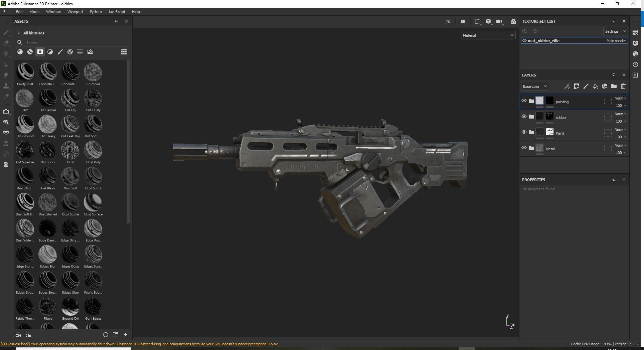Select the mat_oldrim_rifle texture set
Image resolution: width=644 pixels, height=350 pixels.
(x=575, y=41)
